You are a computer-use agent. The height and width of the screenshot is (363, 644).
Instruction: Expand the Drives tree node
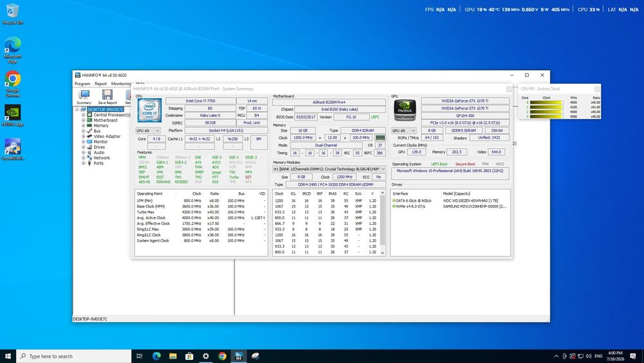(83, 147)
